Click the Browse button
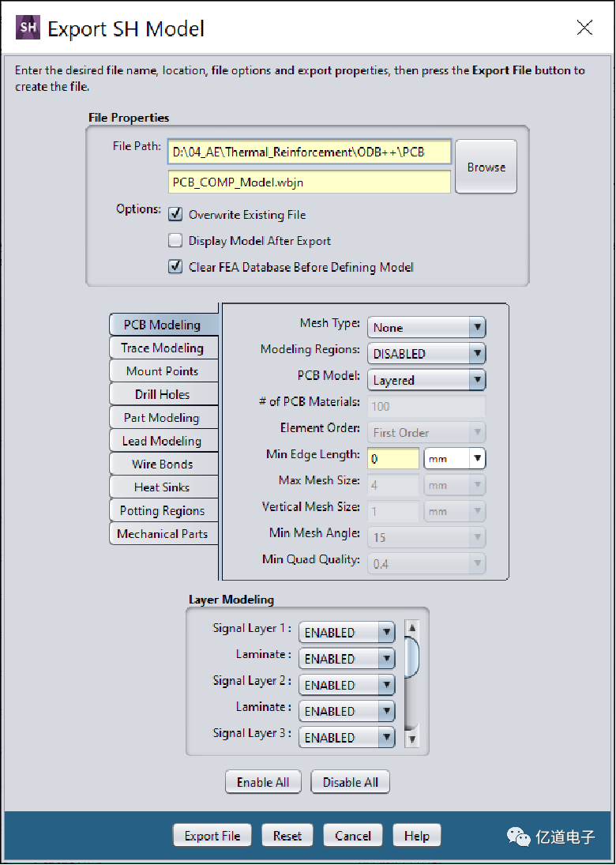This screenshot has width=616, height=865. pos(486,167)
